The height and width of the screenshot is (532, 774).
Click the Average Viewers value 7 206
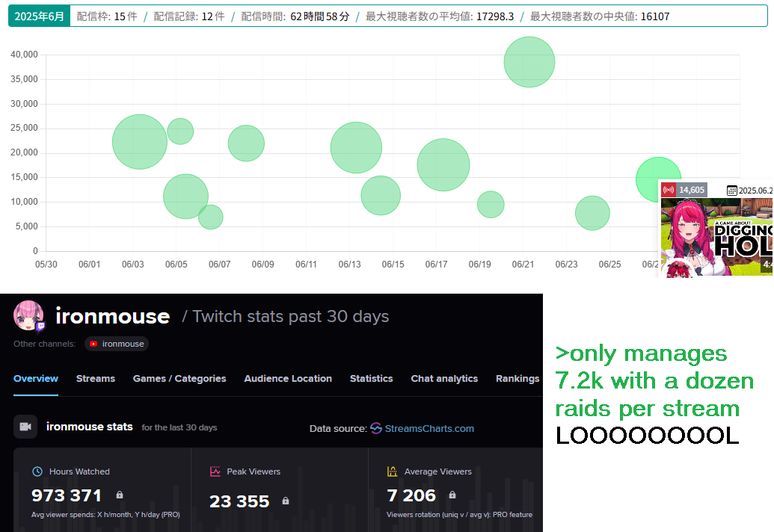coord(411,495)
